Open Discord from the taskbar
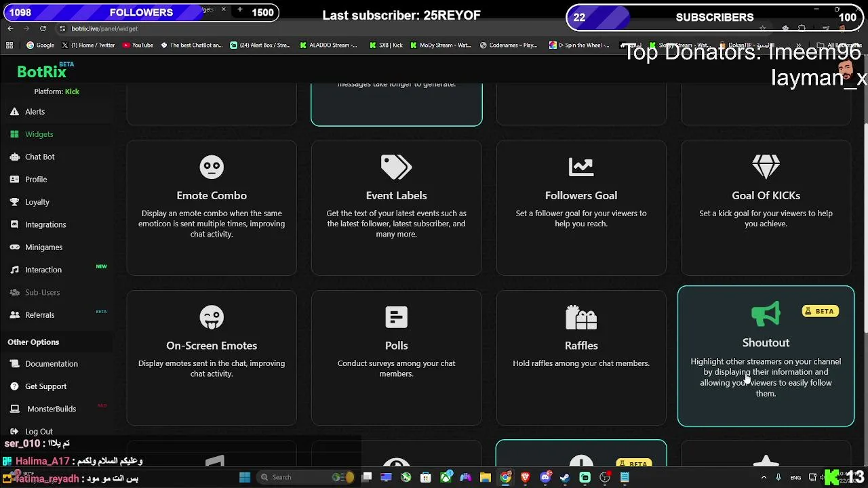Image resolution: width=868 pixels, height=488 pixels. pyautogui.click(x=545, y=477)
